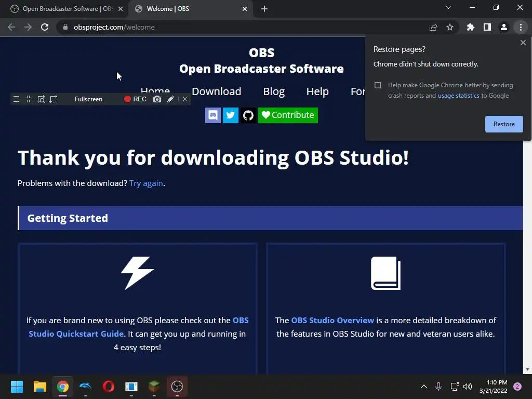Select the Welcome | OBS tab

[190, 9]
